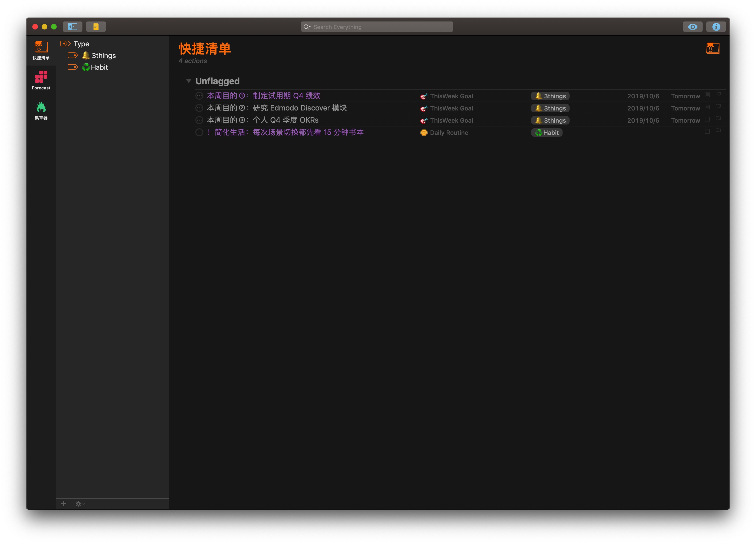Show the Inspector info button
756x544 pixels.
point(716,27)
